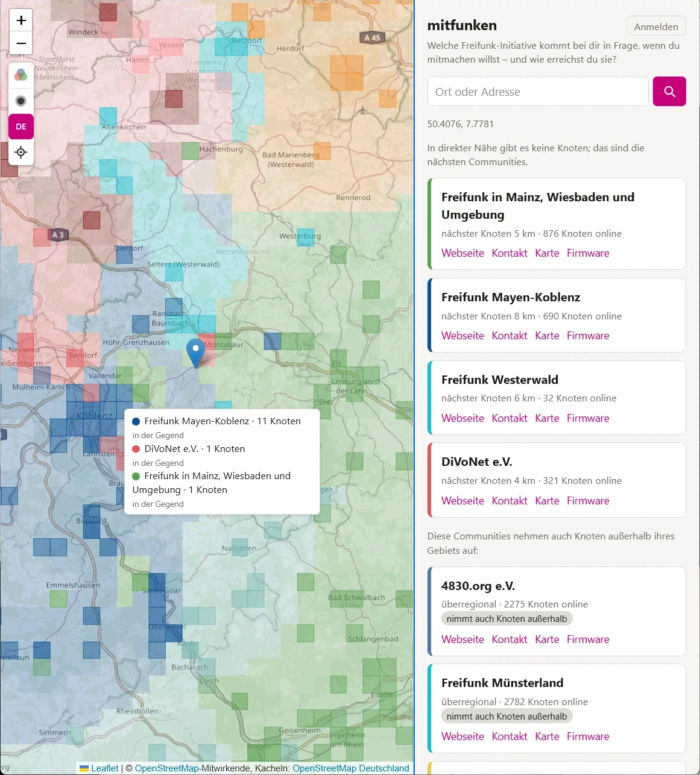Click the Anmelden button

click(656, 27)
